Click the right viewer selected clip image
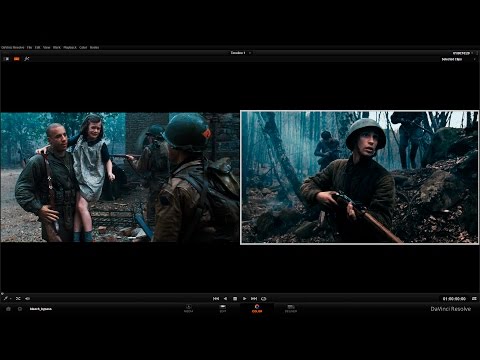 tap(359, 177)
